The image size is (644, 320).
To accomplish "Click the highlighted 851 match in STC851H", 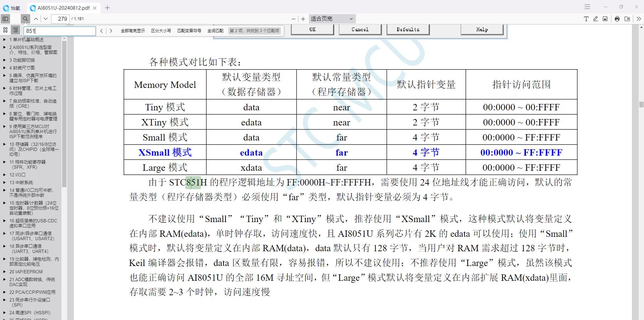I will coord(193,182).
